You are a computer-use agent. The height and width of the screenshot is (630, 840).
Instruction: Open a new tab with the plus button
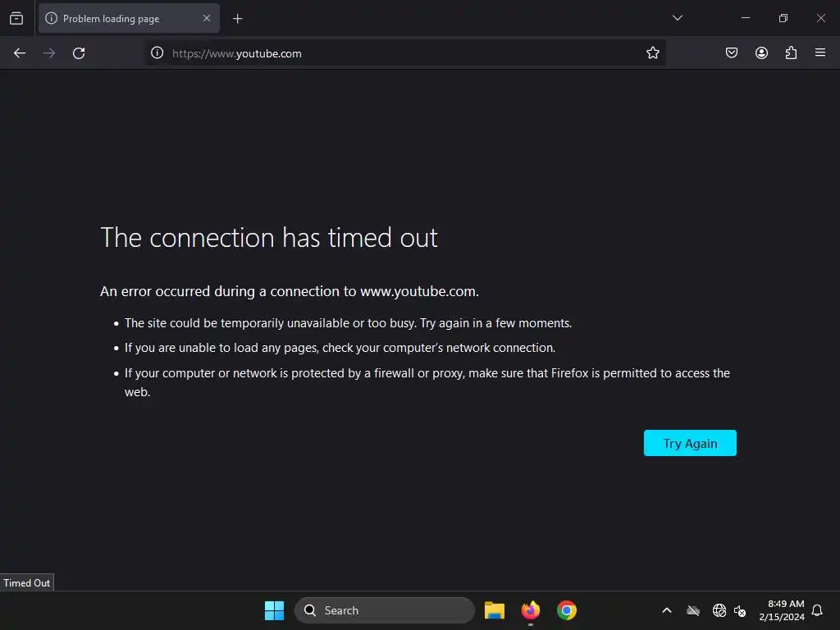coord(237,19)
